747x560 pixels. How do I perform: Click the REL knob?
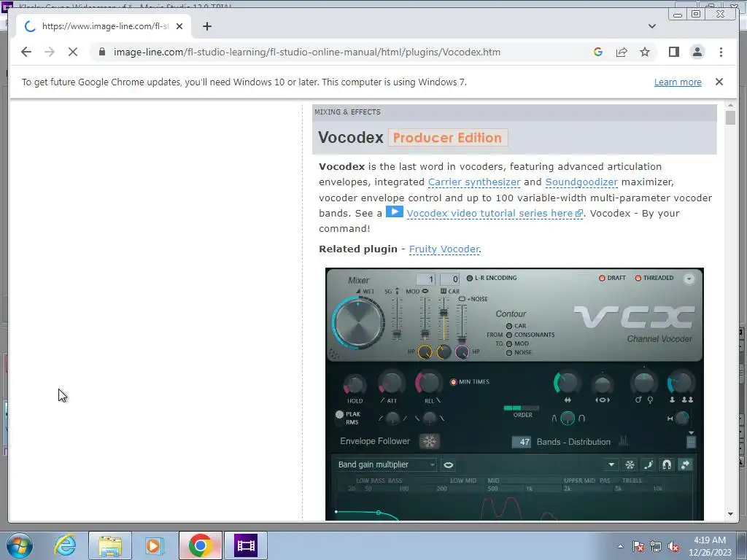tap(428, 382)
